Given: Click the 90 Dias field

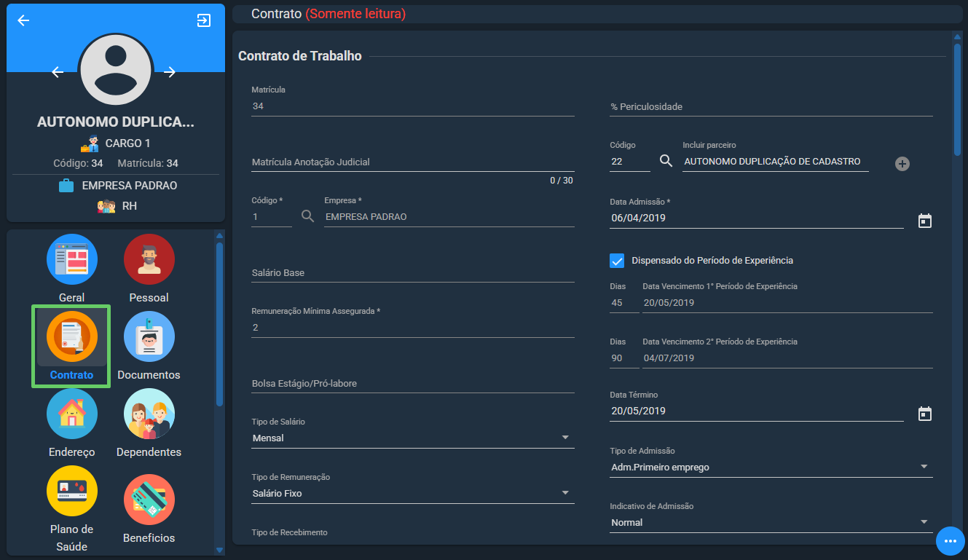Looking at the screenshot, I should tap(624, 358).
